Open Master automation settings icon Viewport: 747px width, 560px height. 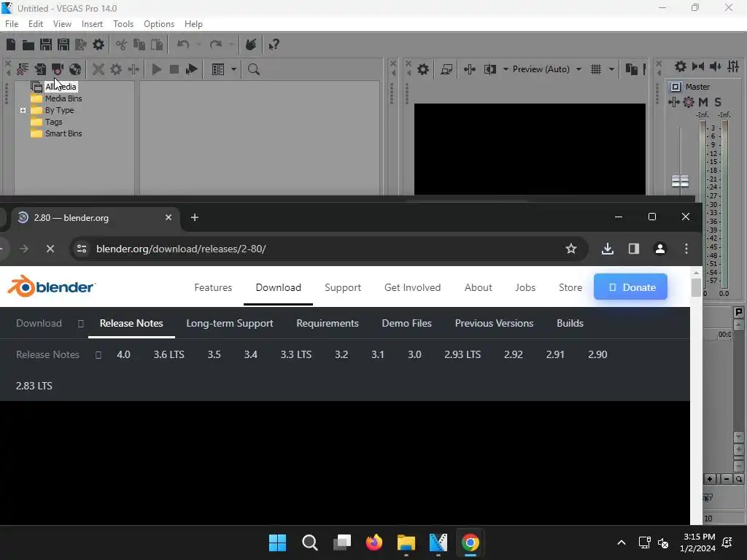tap(689, 102)
